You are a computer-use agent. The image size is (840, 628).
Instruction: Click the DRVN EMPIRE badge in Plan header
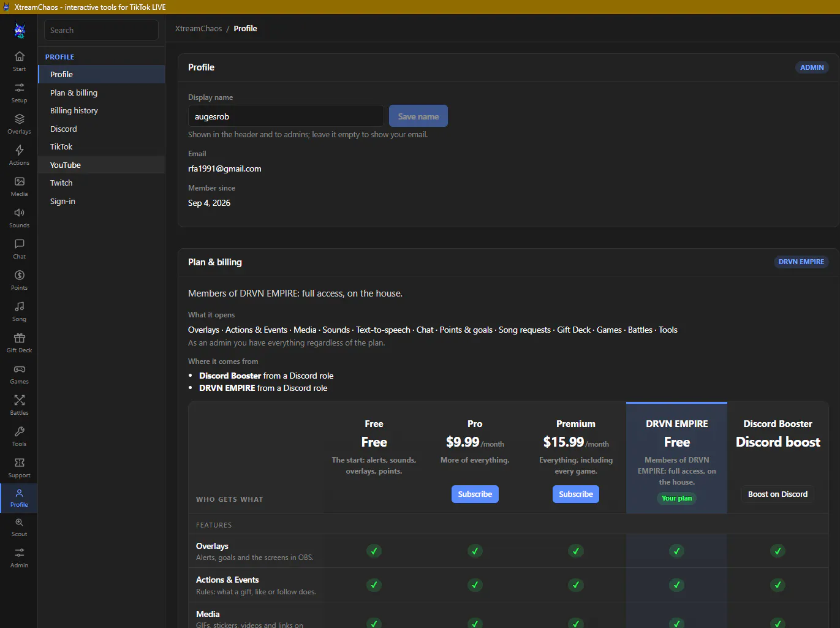[801, 262]
